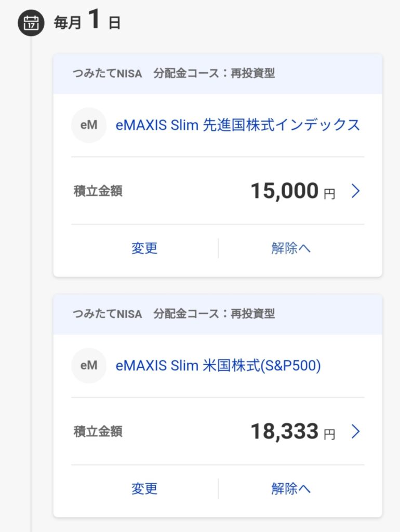Screen dimensions: 400x532
Task: Open eMAXIS Slim 米国株式(S&P500) fund link
Action: (218, 366)
